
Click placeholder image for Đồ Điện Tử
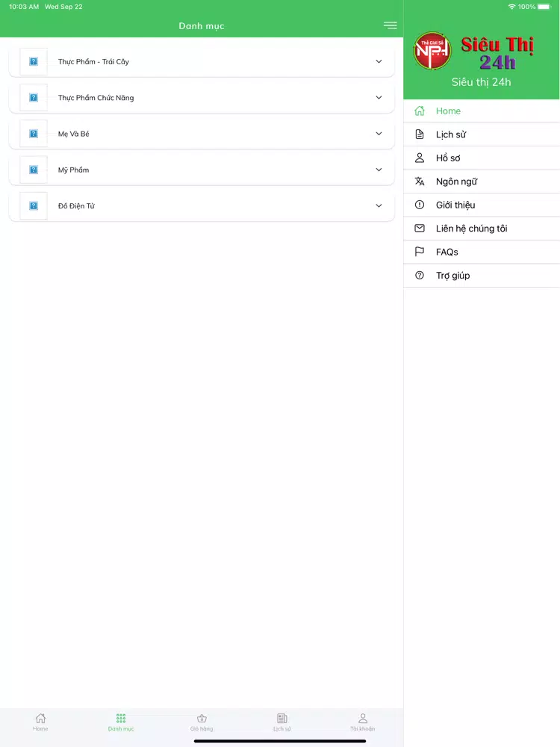[34, 206]
